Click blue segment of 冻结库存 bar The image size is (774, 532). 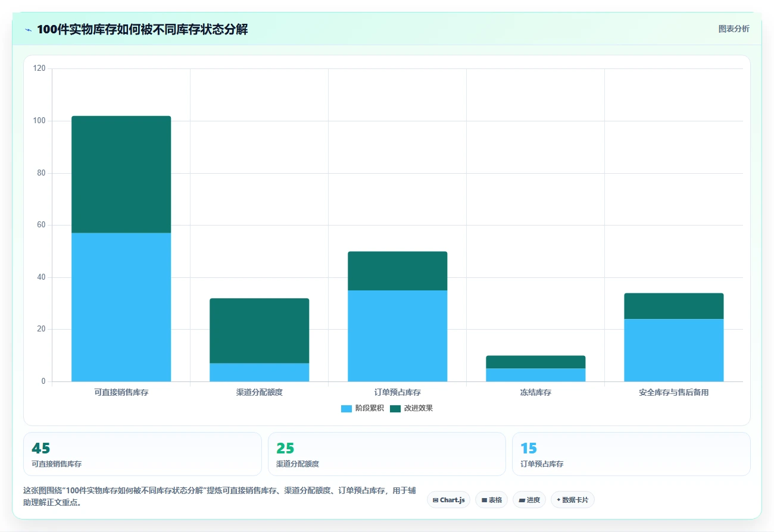pyautogui.click(x=536, y=375)
